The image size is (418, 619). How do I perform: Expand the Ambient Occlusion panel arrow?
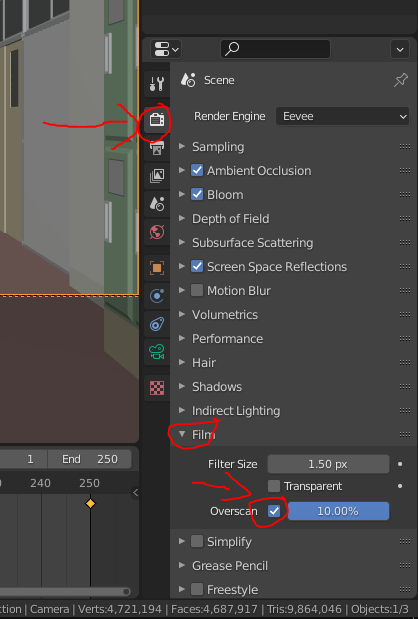(182, 170)
